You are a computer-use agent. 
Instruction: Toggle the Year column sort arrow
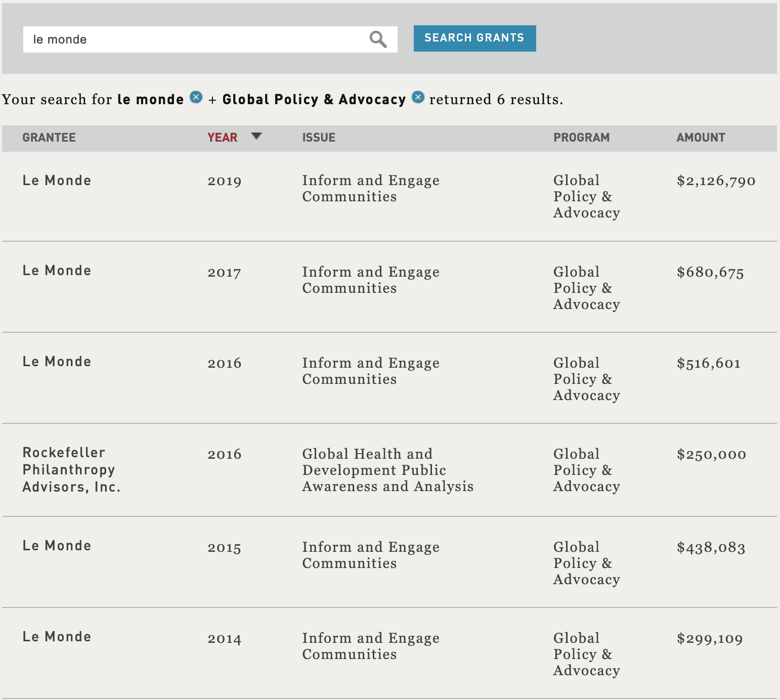pos(256,136)
